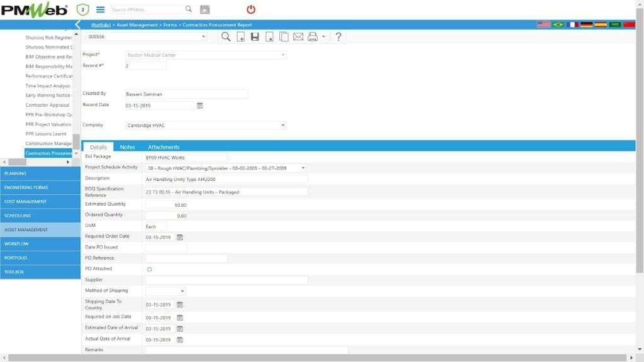Select the French flag language
This screenshot has width=644, height=362.
[572, 25]
